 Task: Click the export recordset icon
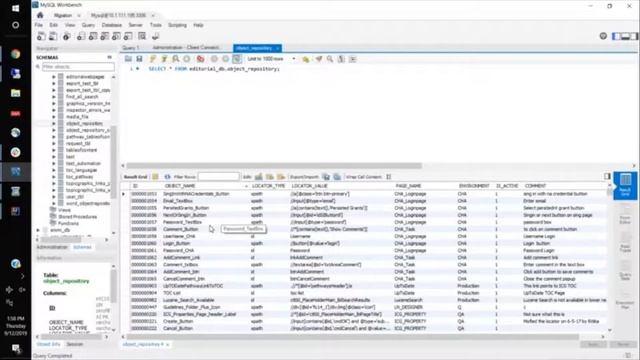point(326,177)
